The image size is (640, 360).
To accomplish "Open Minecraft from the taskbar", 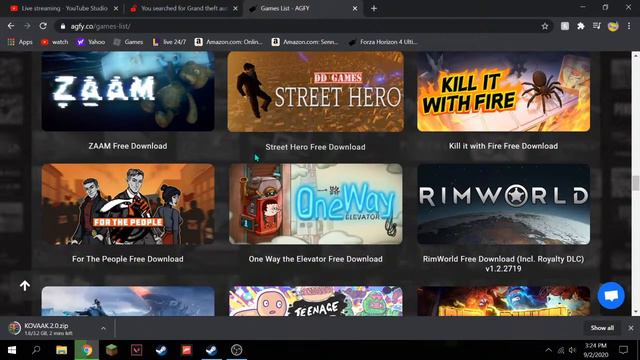I will (x=111, y=350).
